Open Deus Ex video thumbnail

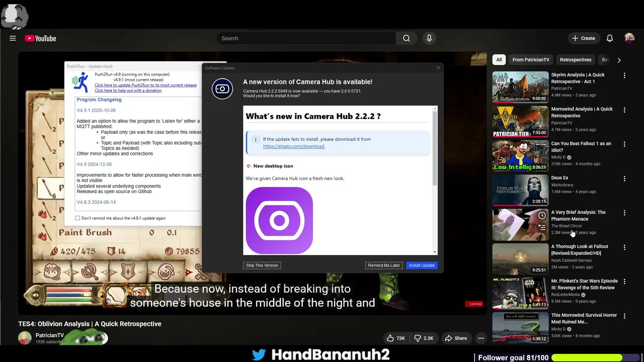coord(520,190)
